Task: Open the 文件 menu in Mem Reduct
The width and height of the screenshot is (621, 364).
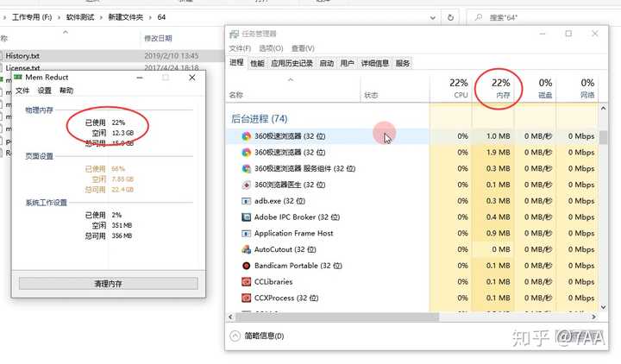Action: click(x=22, y=91)
